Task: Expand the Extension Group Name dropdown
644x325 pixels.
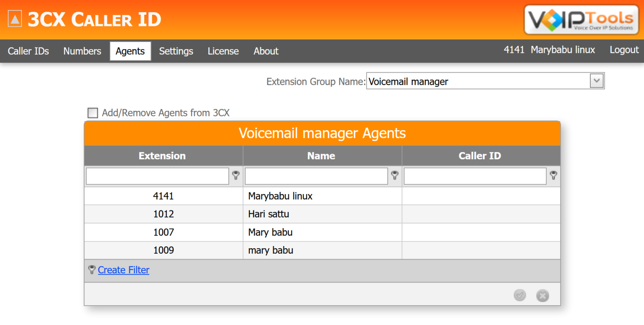Action: (596, 81)
